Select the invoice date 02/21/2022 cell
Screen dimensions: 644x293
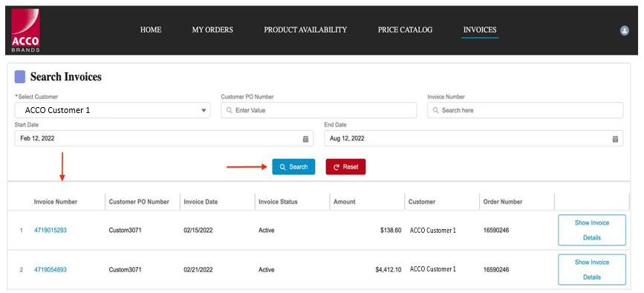pos(198,270)
